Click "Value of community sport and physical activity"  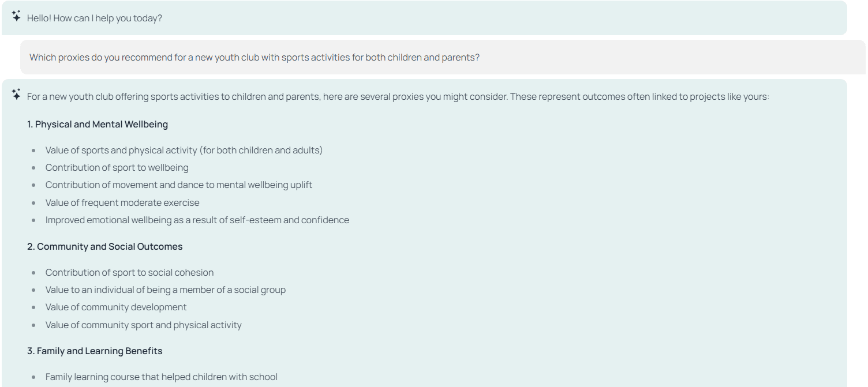tap(143, 325)
